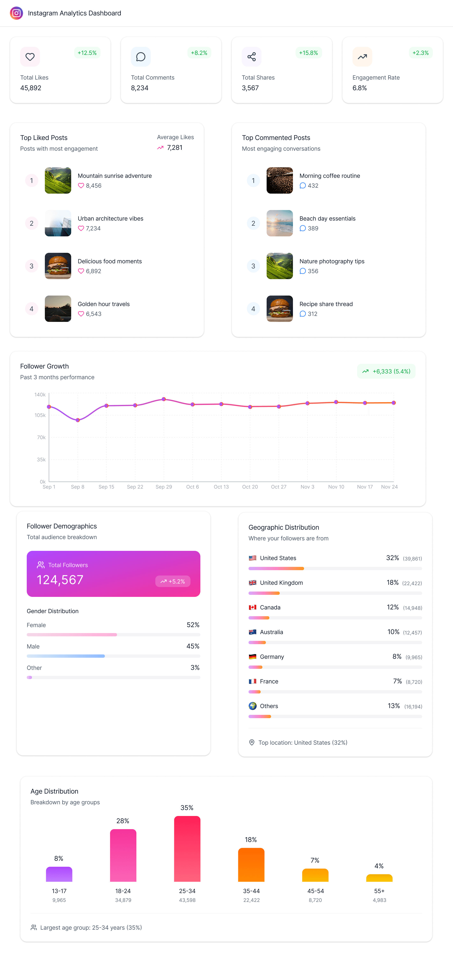Screen dimensions: 453x980
Task: Open the Morning coffee routine thumbnail
Action: (279, 180)
